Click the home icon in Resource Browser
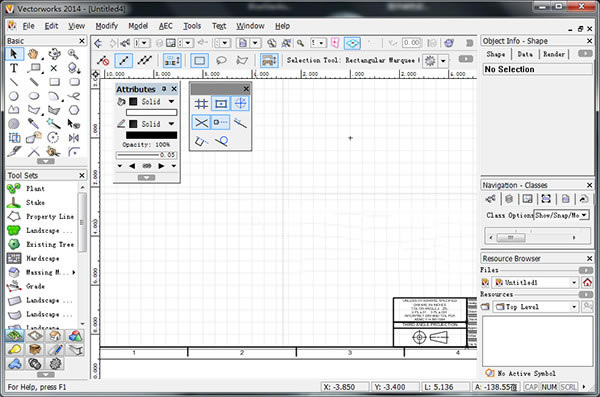This screenshot has height=397, width=600. [x=587, y=283]
